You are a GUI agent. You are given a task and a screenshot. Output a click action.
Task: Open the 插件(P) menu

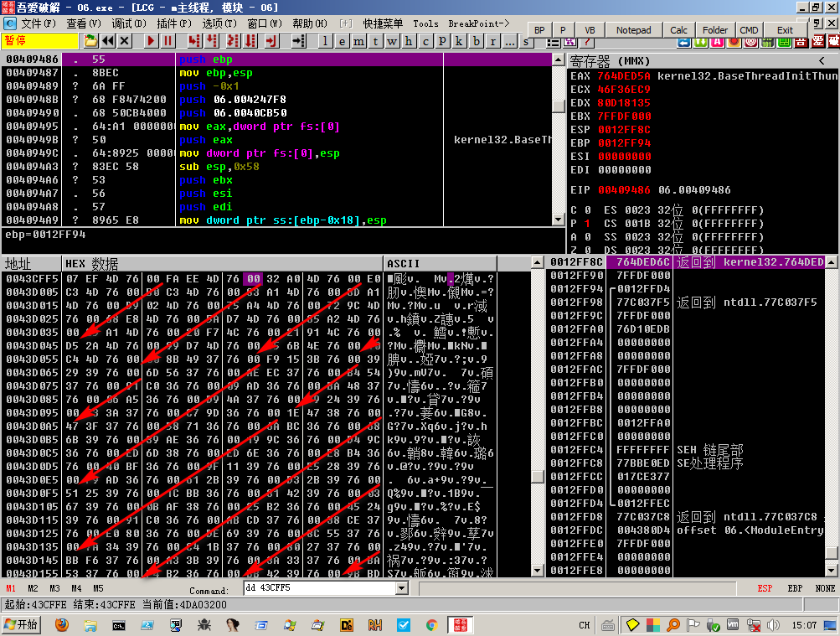click(174, 23)
